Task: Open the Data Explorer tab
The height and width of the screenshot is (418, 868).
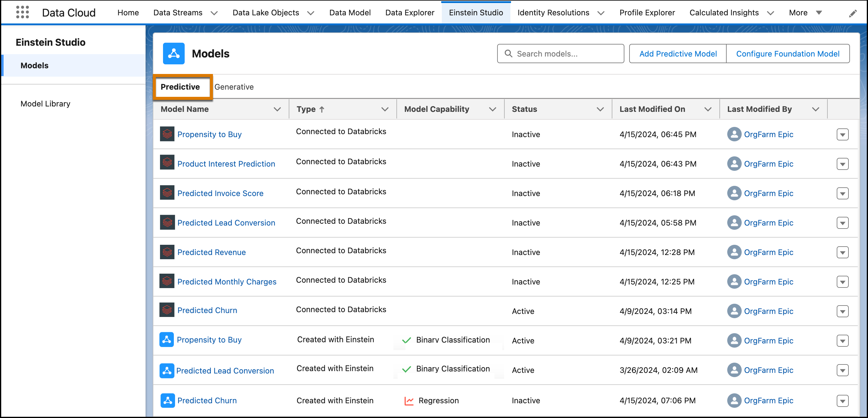Action: pos(410,13)
